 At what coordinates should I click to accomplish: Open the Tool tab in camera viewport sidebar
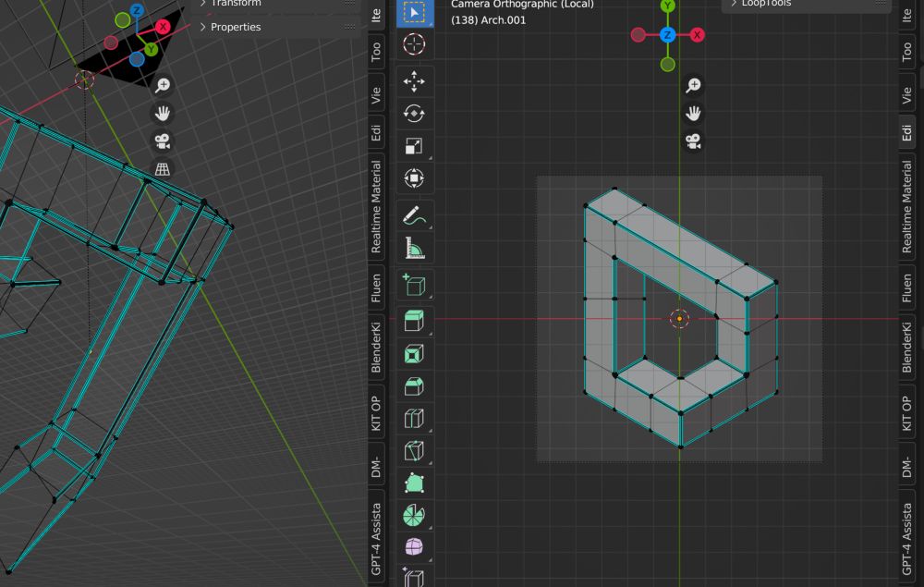(907, 52)
